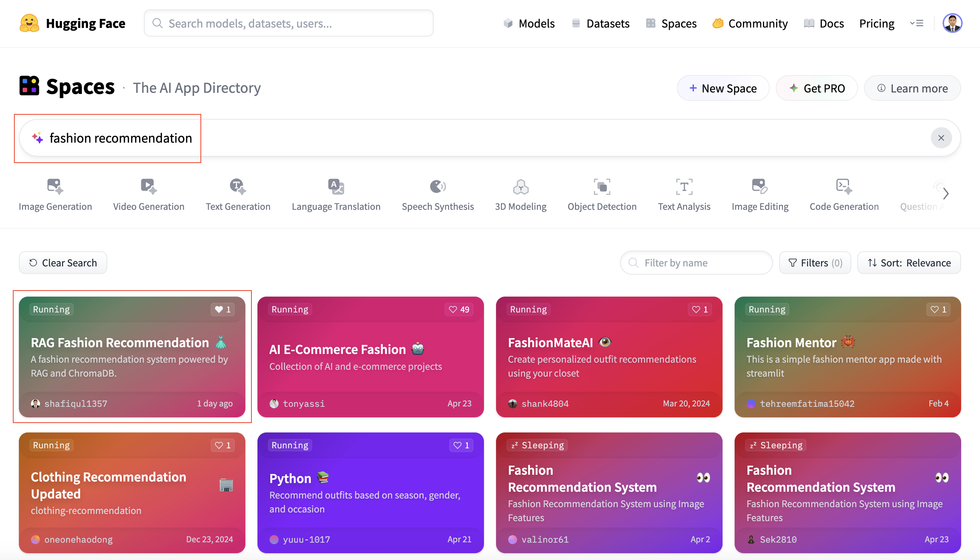This screenshot has width=980, height=560.
Task: Click the Hugging Face logo
Action: pos(72,23)
